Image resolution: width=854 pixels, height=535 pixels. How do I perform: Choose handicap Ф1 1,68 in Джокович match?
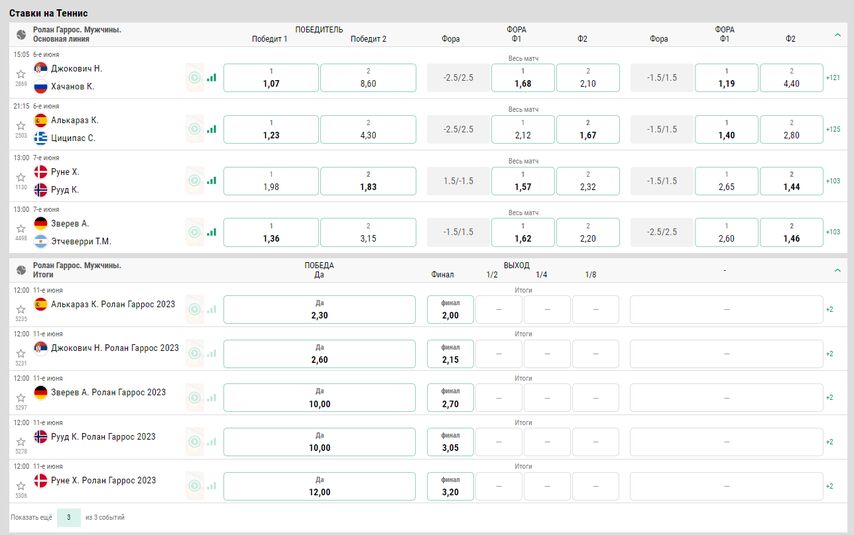(523, 77)
